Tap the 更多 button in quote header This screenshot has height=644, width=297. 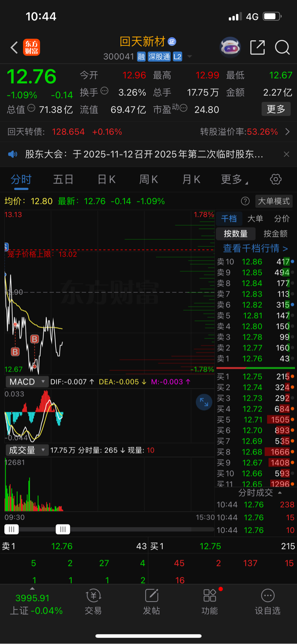276,109
